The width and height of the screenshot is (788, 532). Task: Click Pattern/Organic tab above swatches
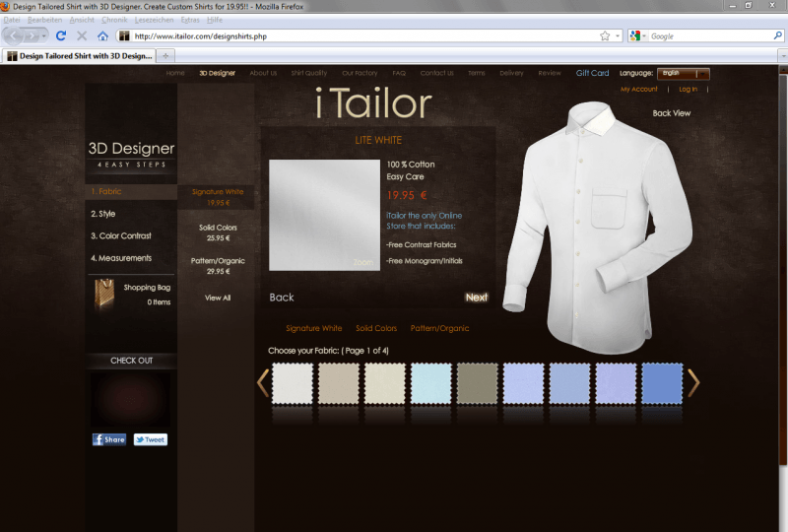[439, 328]
